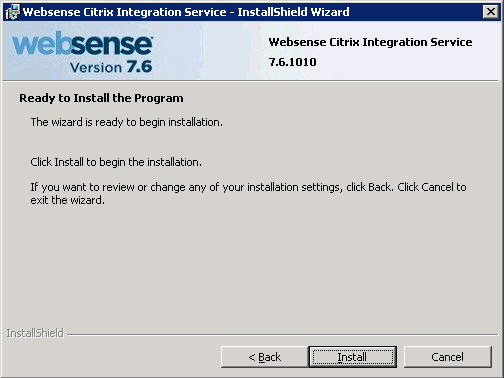Click the InstallShield label near the bottom
Viewport: 504px width, 378px height.
point(35,333)
